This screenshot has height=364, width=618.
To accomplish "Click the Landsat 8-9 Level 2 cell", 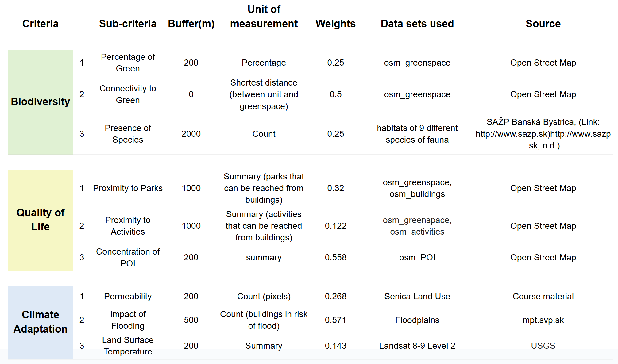I will tap(417, 346).
